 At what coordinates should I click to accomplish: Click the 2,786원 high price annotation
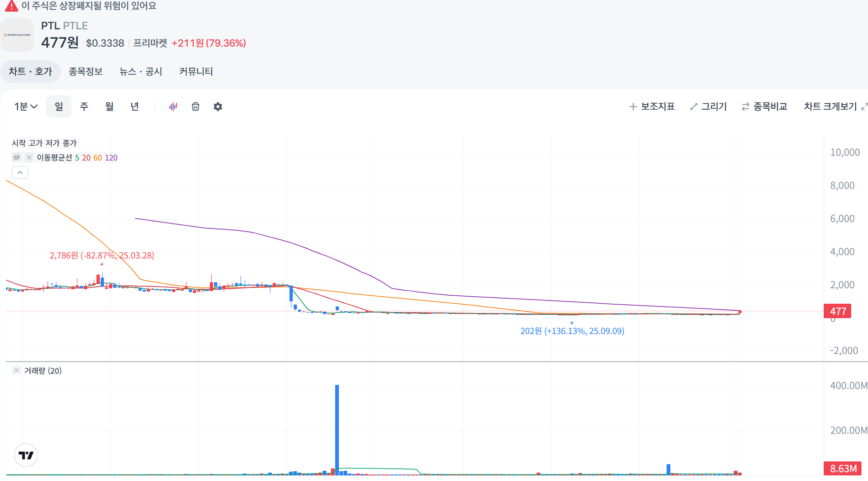[102, 256]
